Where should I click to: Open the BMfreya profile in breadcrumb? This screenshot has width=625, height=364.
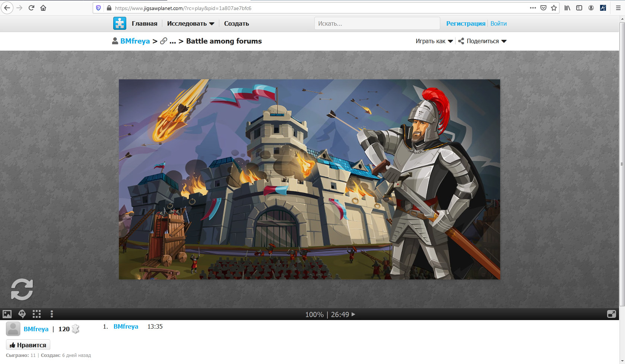(135, 41)
